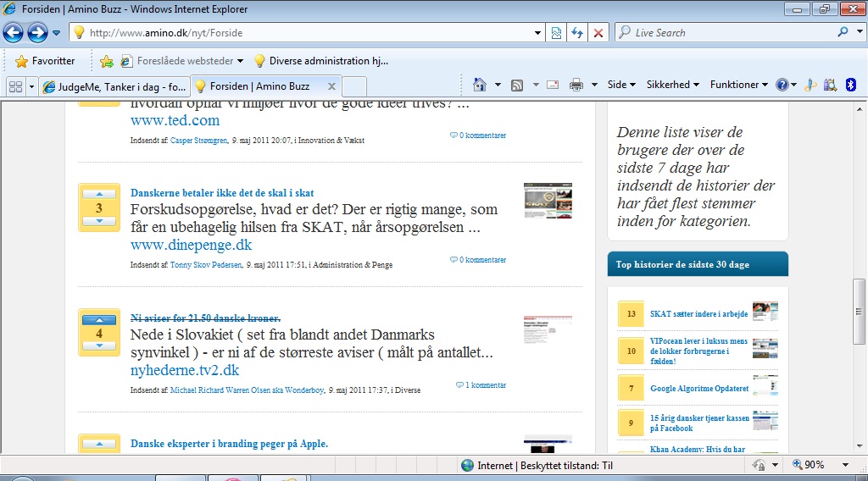Switch to the JudgeMe, Tanker i dag tab
868x481 pixels.
(114, 87)
